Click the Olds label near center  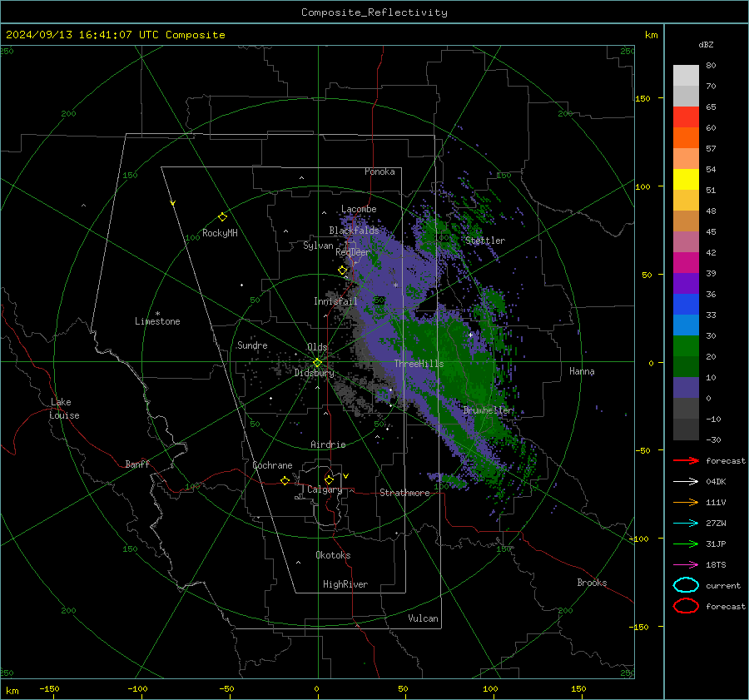coord(317,347)
